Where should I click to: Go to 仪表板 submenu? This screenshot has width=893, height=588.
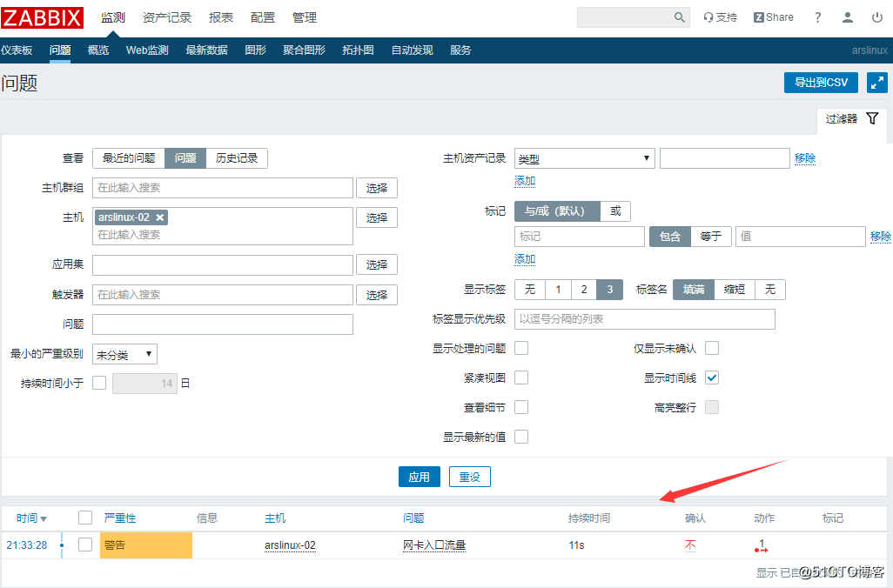pos(17,50)
